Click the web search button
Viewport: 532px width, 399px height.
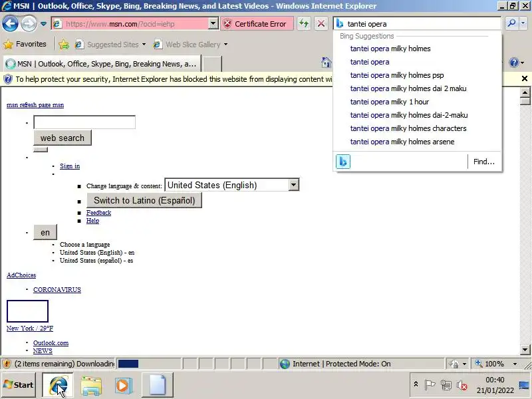coord(63,138)
